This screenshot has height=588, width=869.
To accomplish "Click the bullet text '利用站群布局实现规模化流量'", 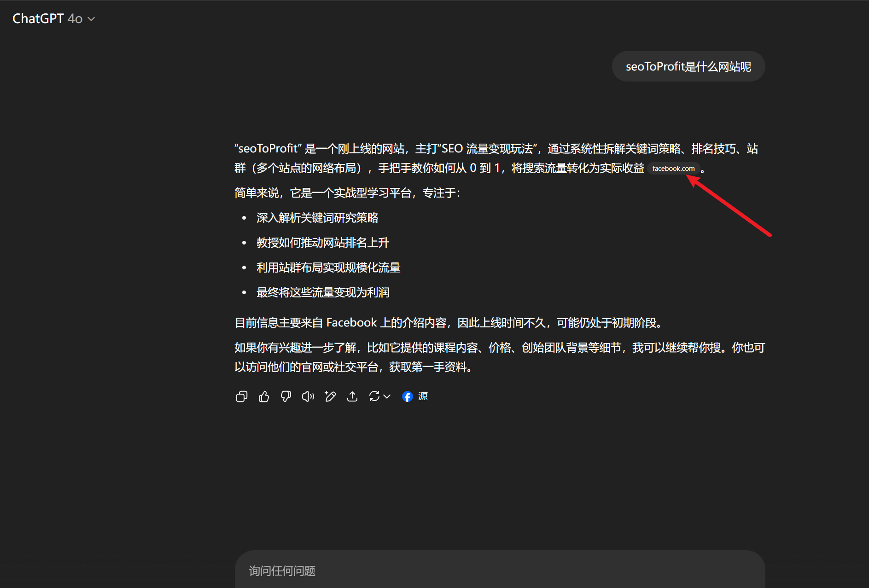I will pyautogui.click(x=328, y=268).
